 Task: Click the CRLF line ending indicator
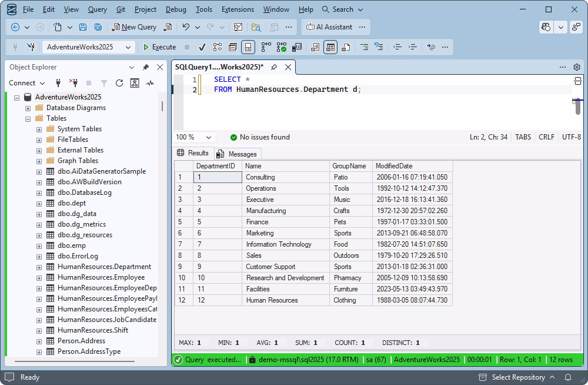[546, 137]
